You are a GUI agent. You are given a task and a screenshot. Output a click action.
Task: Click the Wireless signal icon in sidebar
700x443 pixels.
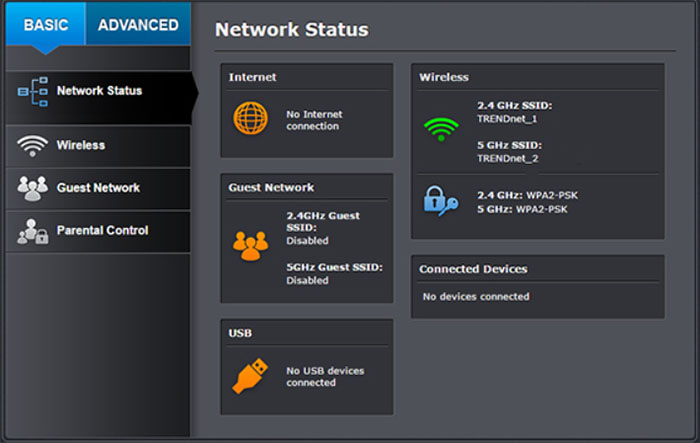32,146
